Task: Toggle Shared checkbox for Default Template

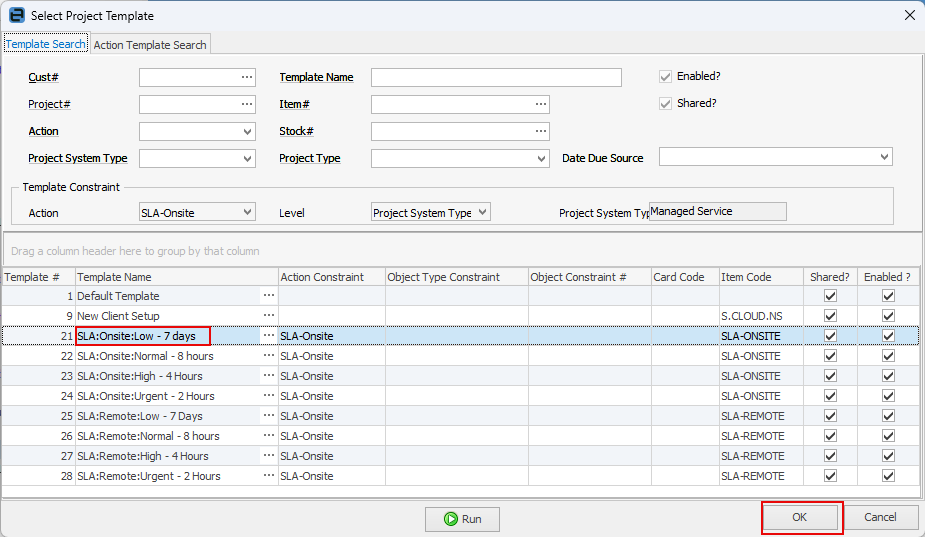Action: (x=830, y=296)
